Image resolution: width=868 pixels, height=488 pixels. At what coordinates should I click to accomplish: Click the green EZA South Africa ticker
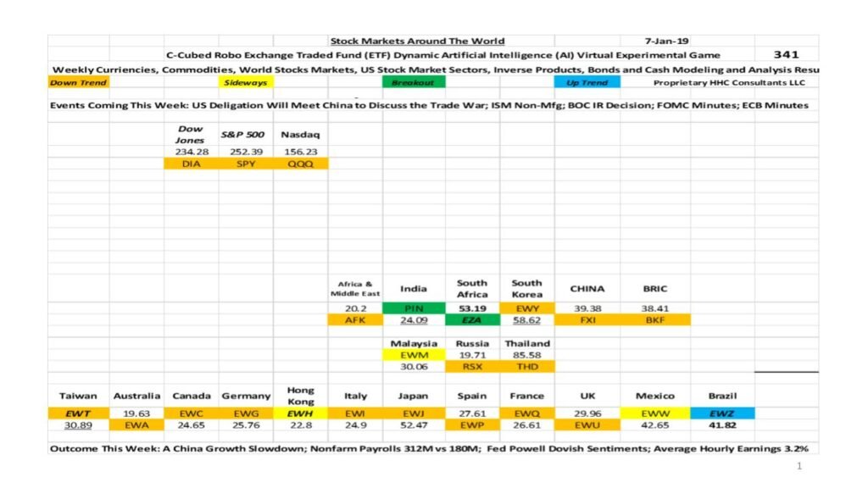pos(472,321)
